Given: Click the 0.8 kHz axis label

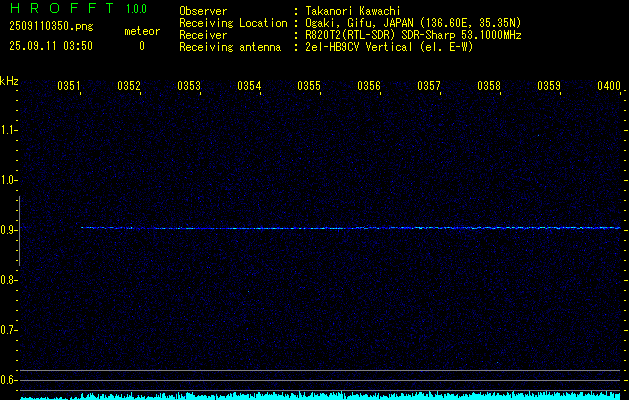Looking at the screenshot, I should point(8,280).
